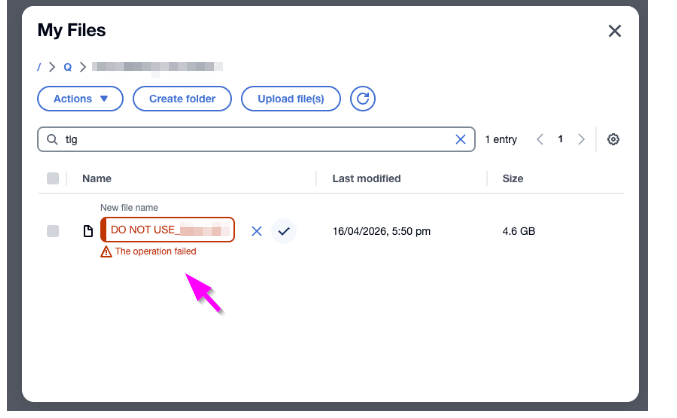Sort by the Last modified column
The height and width of the screenshot is (418, 677).
tap(366, 179)
